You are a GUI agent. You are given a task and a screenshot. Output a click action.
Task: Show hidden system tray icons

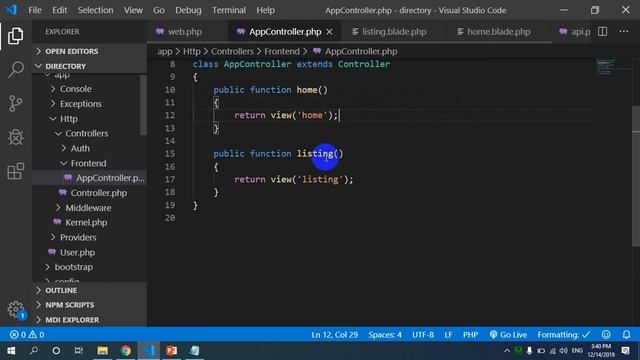click(x=507, y=351)
